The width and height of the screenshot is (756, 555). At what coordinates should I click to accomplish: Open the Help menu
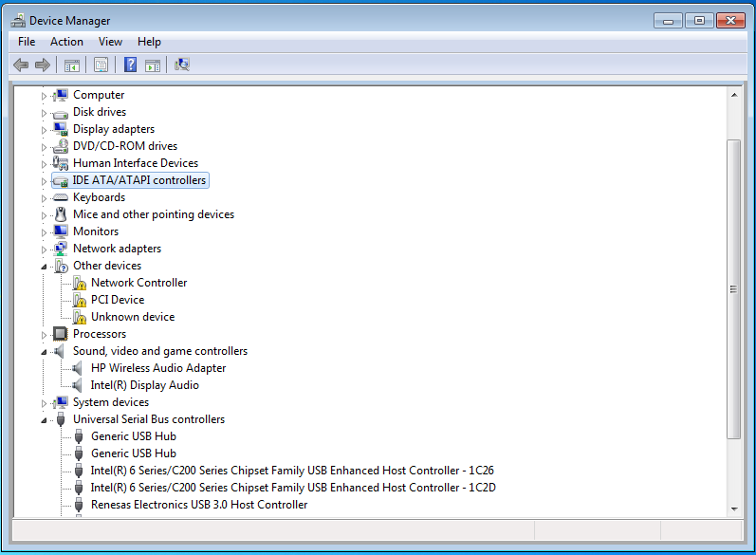point(149,42)
